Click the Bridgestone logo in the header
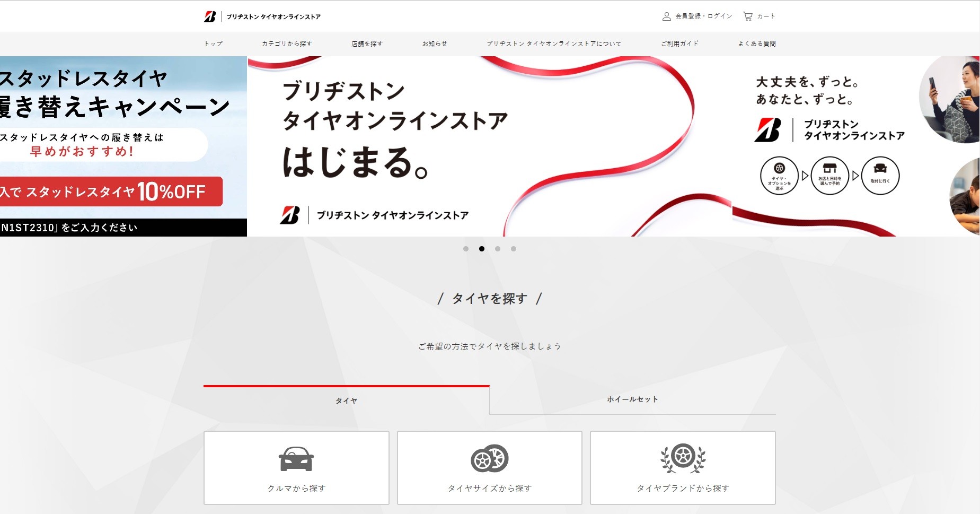The height and width of the screenshot is (514, 980). 210,16
